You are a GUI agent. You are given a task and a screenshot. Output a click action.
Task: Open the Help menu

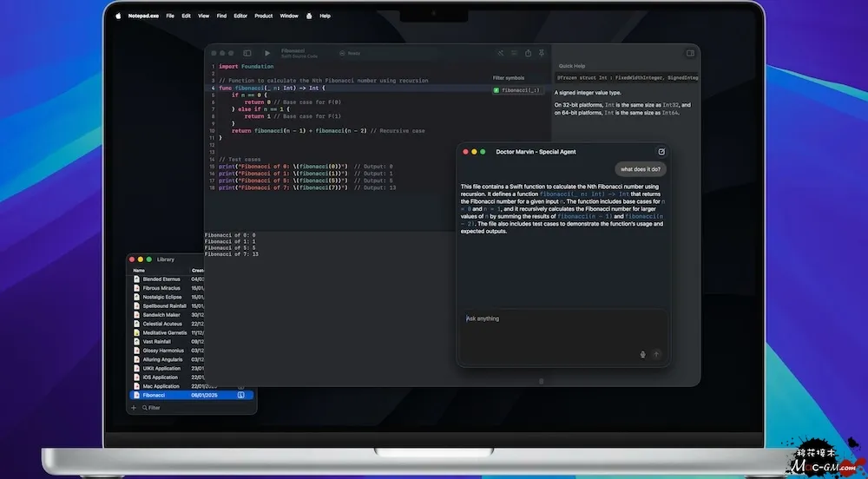pos(325,16)
